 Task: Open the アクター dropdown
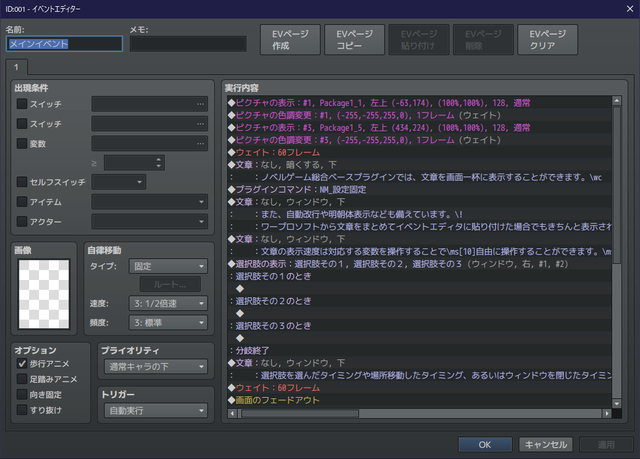149,222
